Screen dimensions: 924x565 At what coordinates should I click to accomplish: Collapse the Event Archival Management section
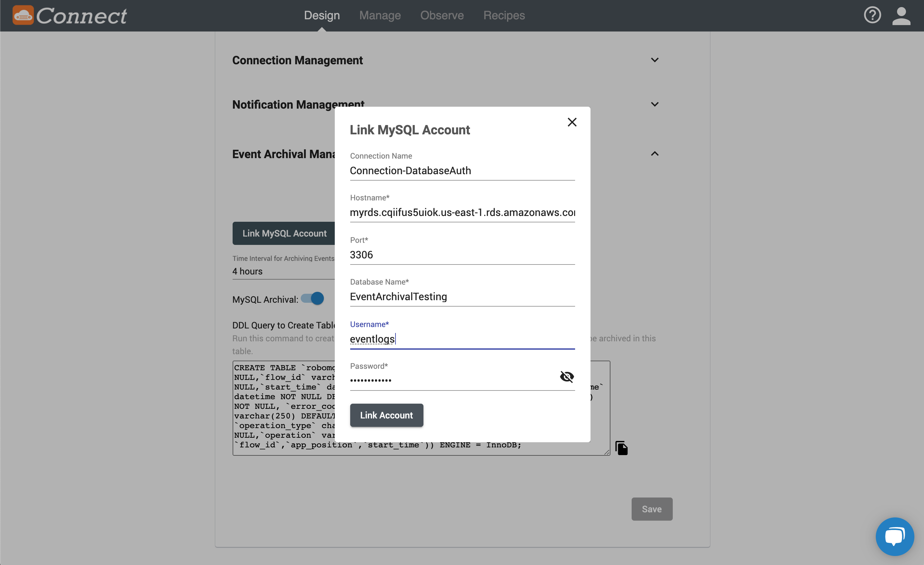click(x=654, y=154)
